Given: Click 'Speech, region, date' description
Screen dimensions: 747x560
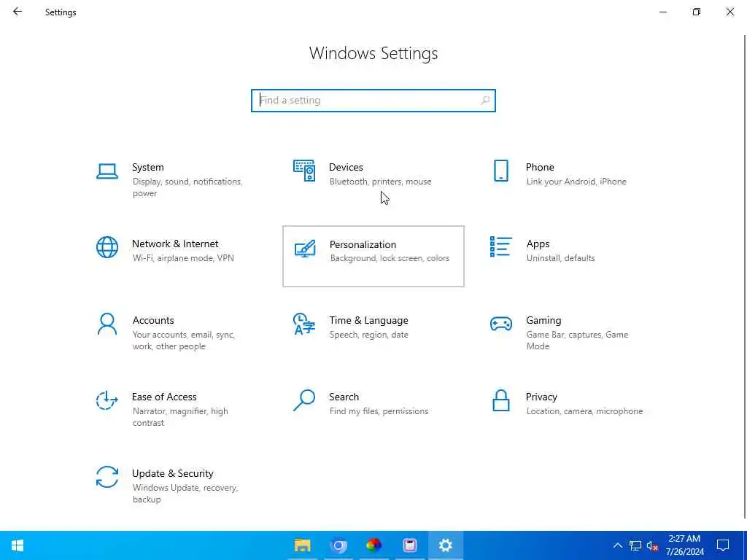Looking at the screenshot, I should pos(368,335).
